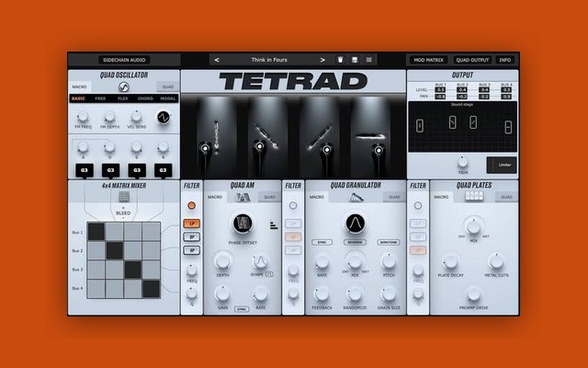
Task: Select the fourth voice node in the visualizer
Action: (x=379, y=150)
